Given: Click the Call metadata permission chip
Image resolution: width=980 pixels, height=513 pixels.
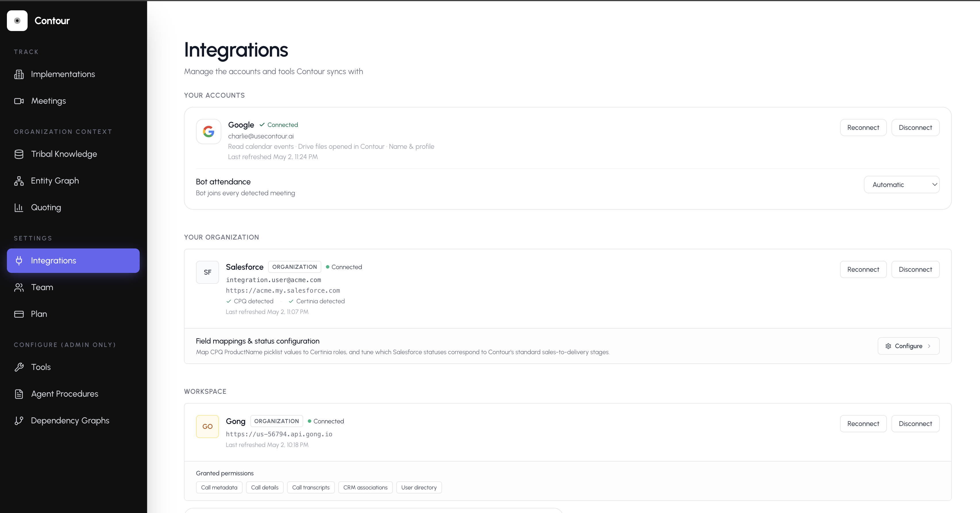Looking at the screenshot, I should coord(219,487).
